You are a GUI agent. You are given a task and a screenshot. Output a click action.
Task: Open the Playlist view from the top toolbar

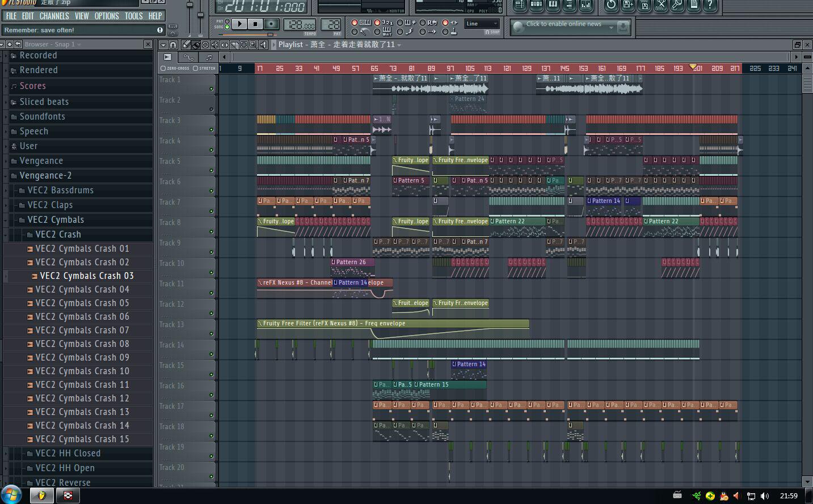click(520, 5)
